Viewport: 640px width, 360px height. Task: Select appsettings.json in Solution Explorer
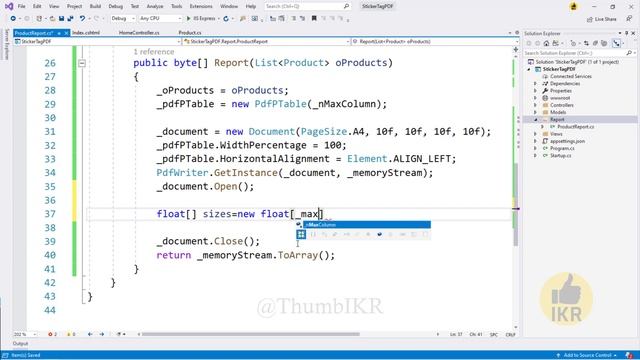point(567,141)
